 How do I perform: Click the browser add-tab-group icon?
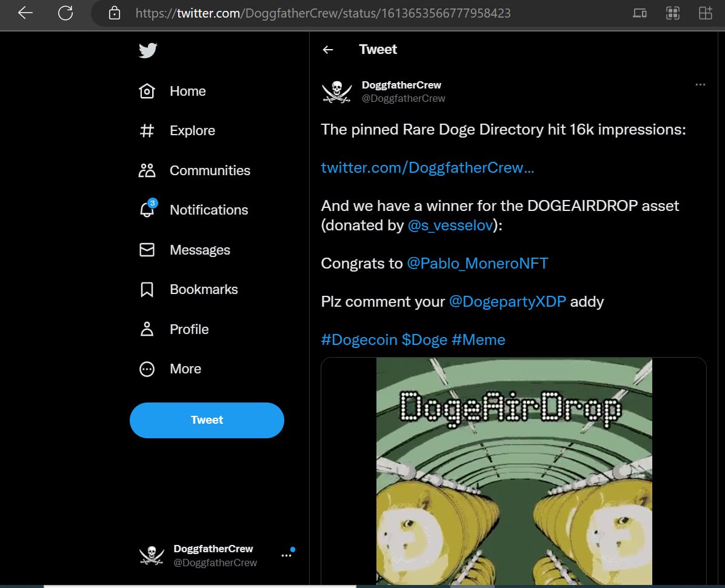pyautogui.click(x=706, y=13)
